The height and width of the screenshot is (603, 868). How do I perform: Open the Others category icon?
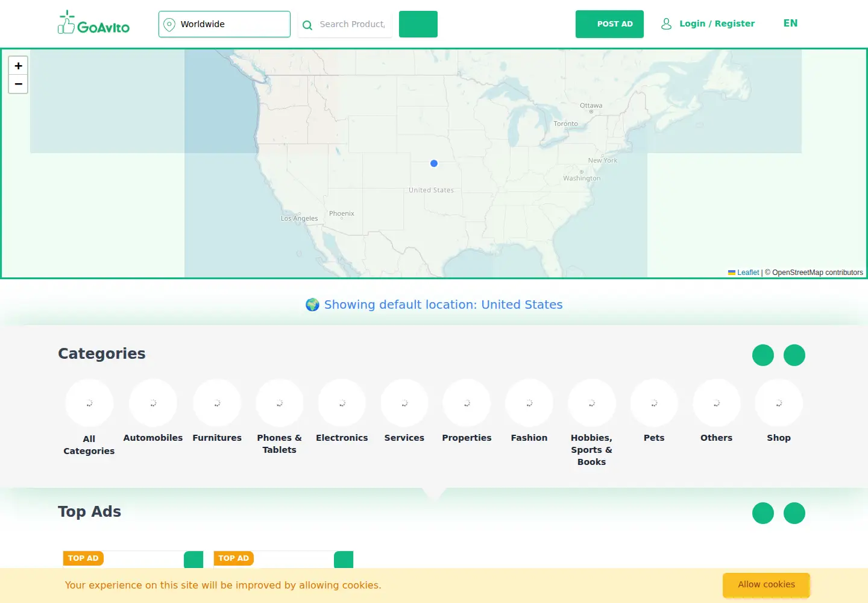tap(717, 403)
